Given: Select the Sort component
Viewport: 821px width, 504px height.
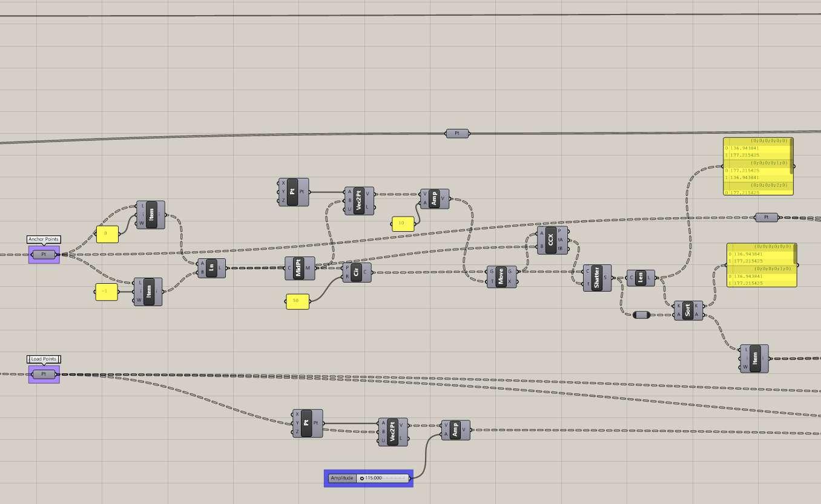Looking at the screenshot, I should [x=688, y=310].
